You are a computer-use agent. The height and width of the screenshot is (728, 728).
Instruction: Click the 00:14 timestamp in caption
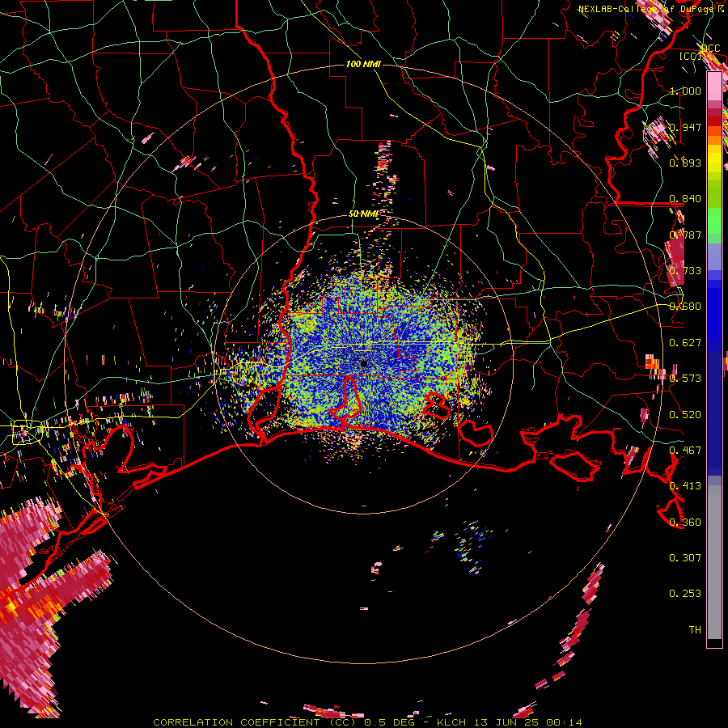pos(564,722)
